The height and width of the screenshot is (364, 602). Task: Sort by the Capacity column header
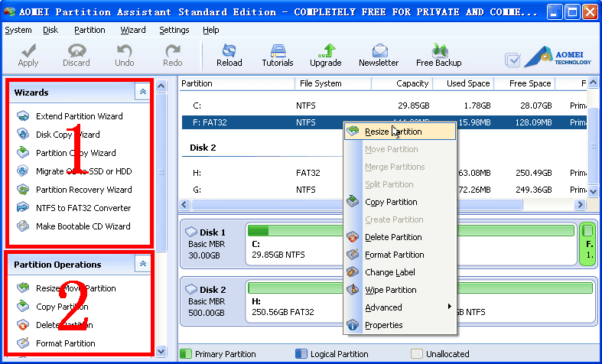(402, 83)
